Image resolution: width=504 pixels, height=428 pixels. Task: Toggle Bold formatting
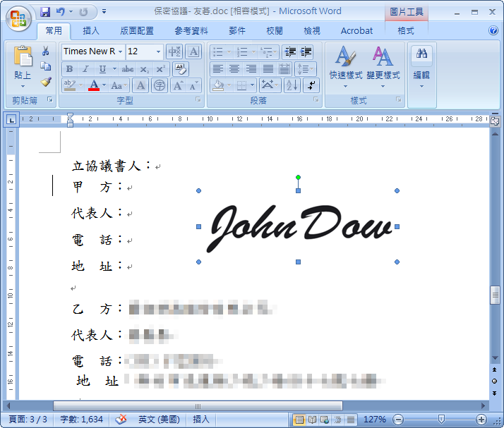click(x=69, y=69)
